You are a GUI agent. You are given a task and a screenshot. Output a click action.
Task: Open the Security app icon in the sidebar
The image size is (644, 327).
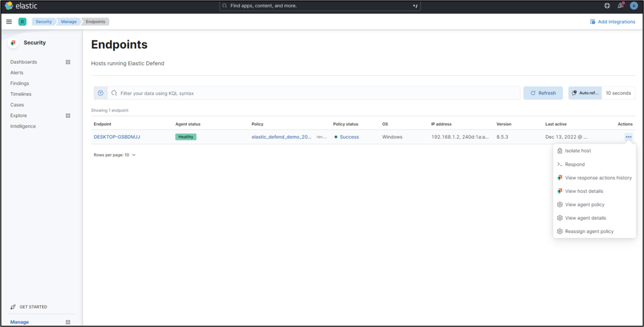click(12, 42)
